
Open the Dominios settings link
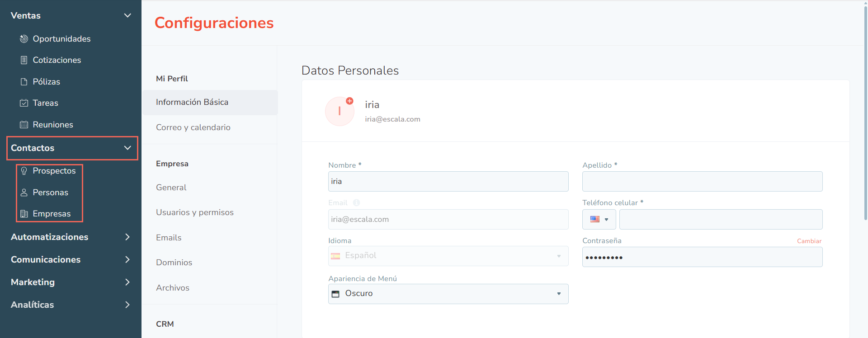pyautogui.click(x=174, y=263)
